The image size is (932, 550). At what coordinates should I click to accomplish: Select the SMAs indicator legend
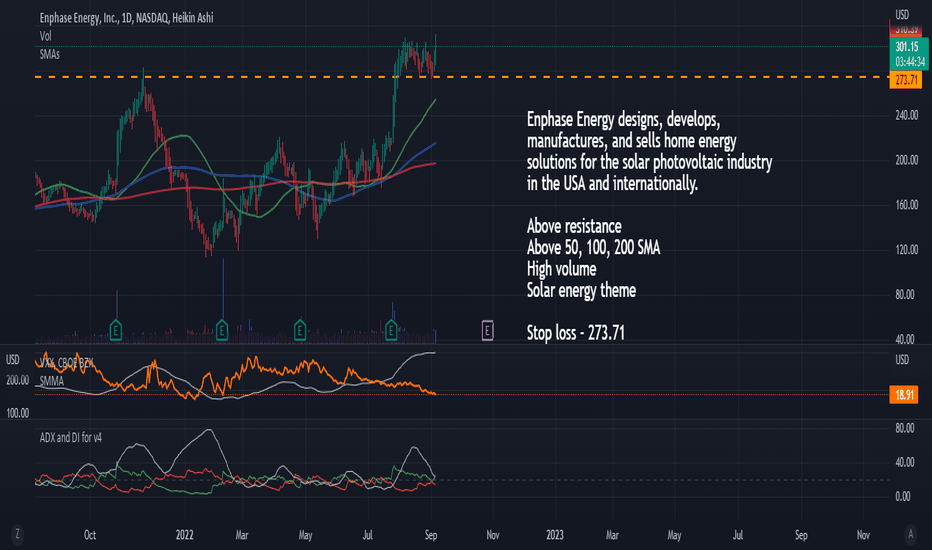49,54
